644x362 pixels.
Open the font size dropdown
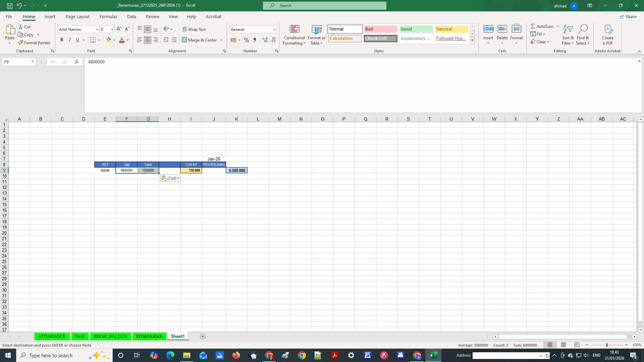(112, 29)
